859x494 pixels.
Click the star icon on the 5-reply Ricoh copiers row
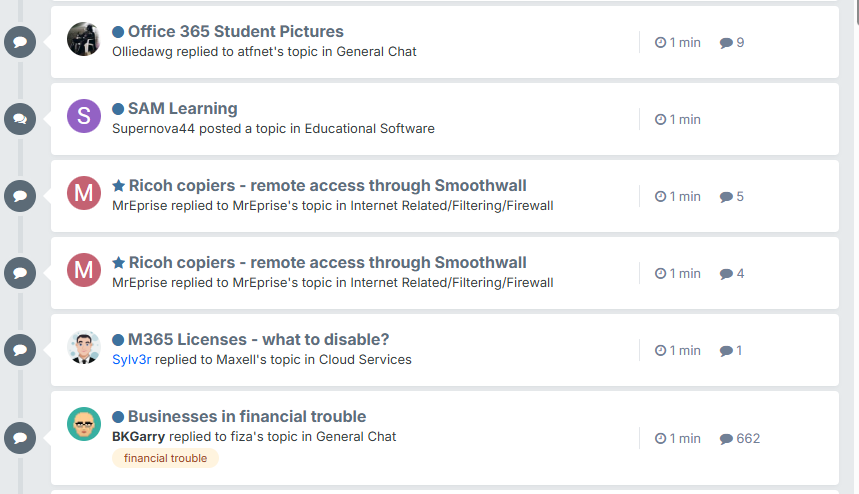point(118,186)
